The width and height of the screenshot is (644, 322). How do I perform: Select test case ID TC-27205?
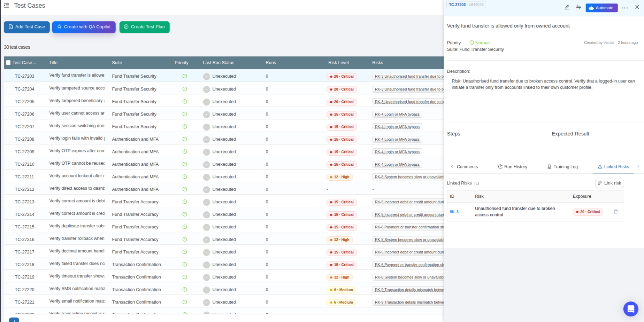(24, 102)
